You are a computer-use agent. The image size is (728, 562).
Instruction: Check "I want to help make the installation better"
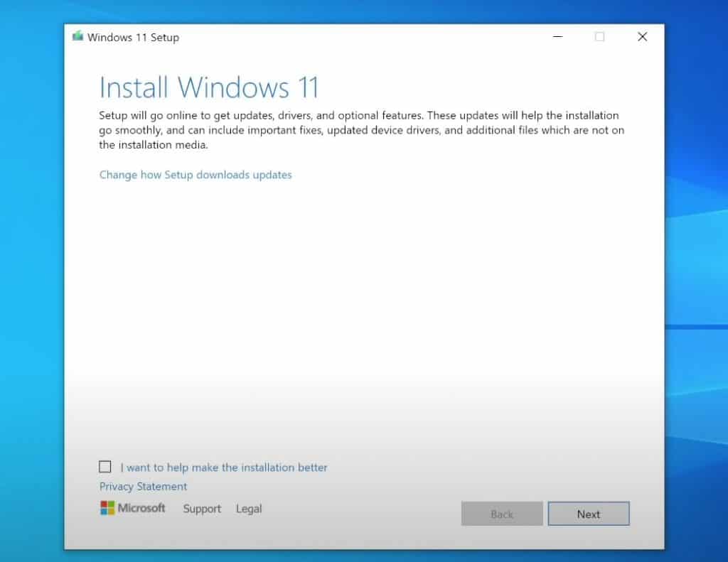105,467
